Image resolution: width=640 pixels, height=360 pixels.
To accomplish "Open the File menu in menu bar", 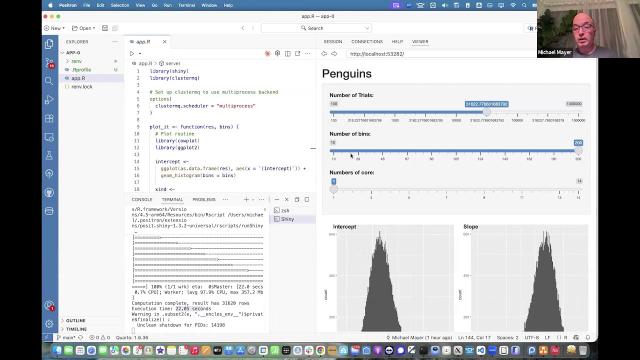I will (87, 5).
